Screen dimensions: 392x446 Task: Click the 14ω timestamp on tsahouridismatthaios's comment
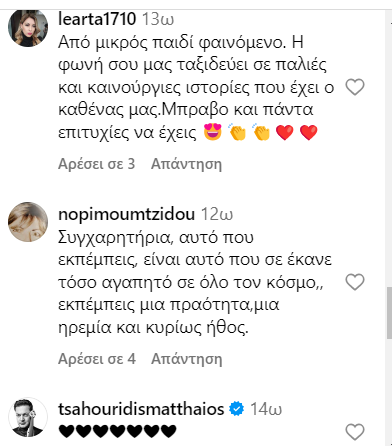click(x=266, y=409)
